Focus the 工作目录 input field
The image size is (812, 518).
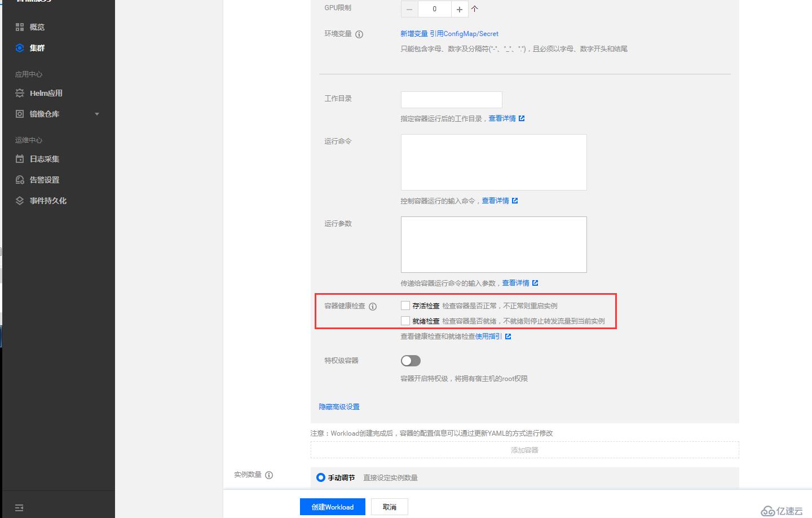tap(451, 100)
